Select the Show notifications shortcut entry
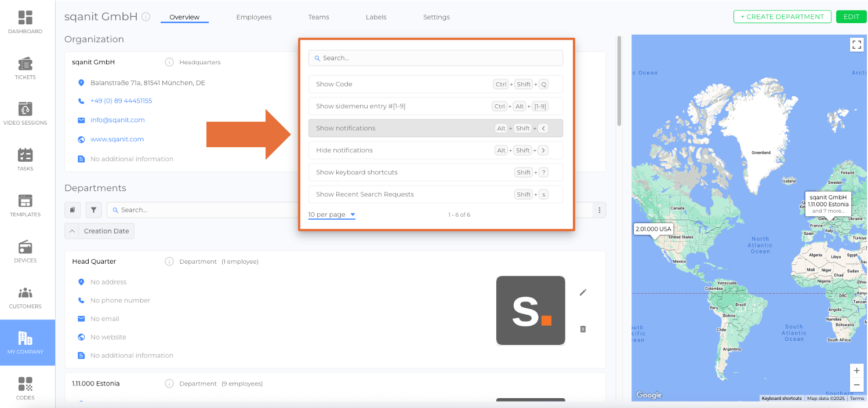868x408 pixels. click(435, 128)
